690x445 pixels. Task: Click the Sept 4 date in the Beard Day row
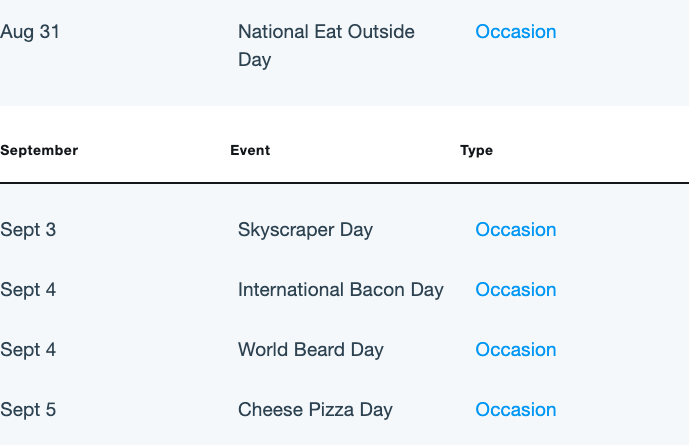tap(28, 350)
